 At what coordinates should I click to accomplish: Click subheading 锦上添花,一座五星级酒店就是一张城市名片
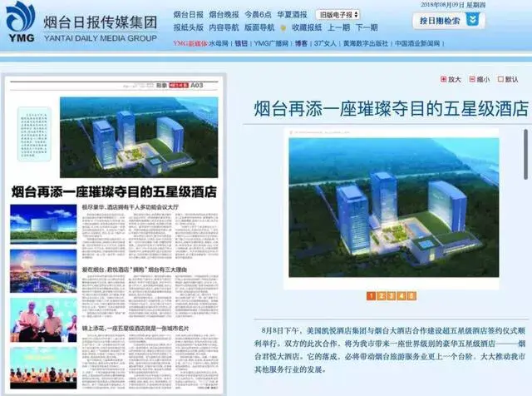tap(135, 329)
